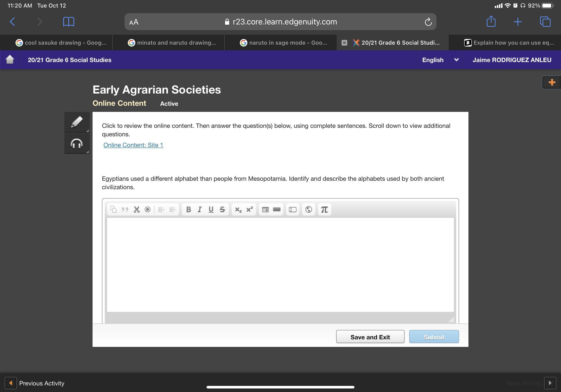Open the pencil highlighter tool

pyautogui.click(x=77, y=122)
